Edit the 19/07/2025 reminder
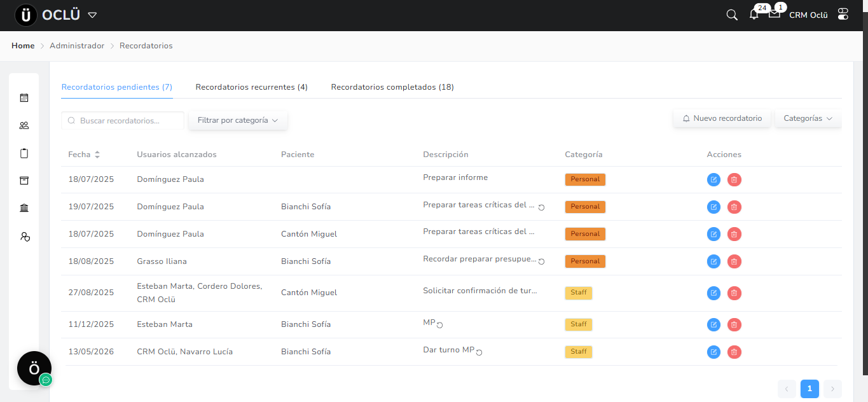 [714, 207]
